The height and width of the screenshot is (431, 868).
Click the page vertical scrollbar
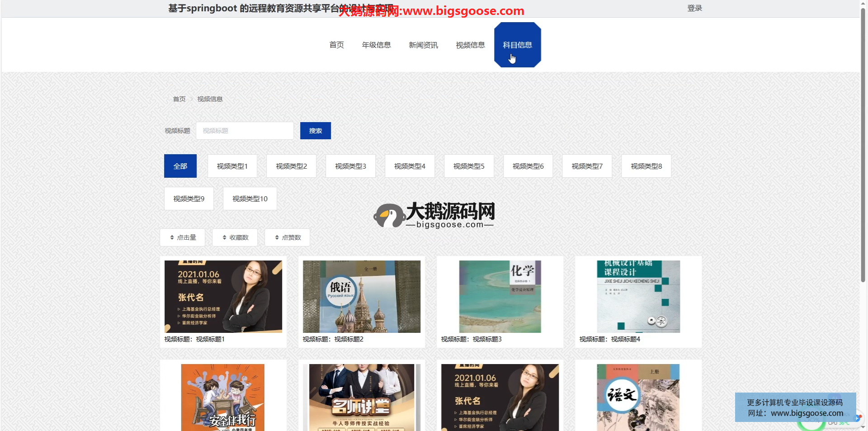click(863, 145)
